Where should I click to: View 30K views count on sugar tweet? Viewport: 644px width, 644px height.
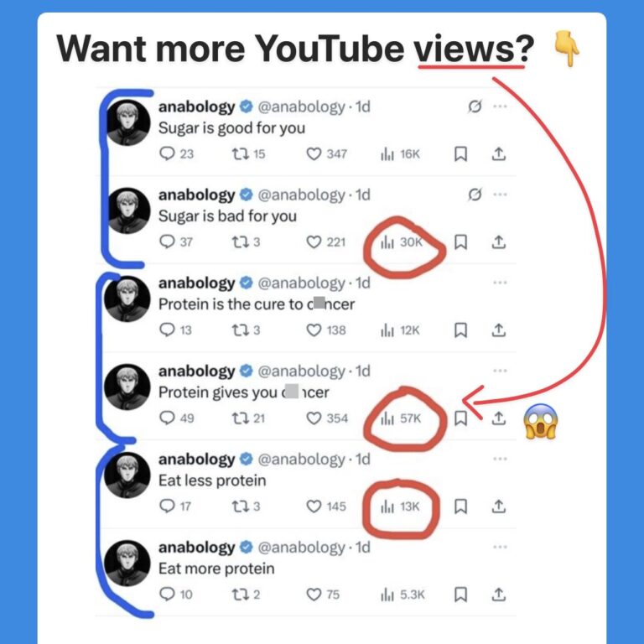402,241
